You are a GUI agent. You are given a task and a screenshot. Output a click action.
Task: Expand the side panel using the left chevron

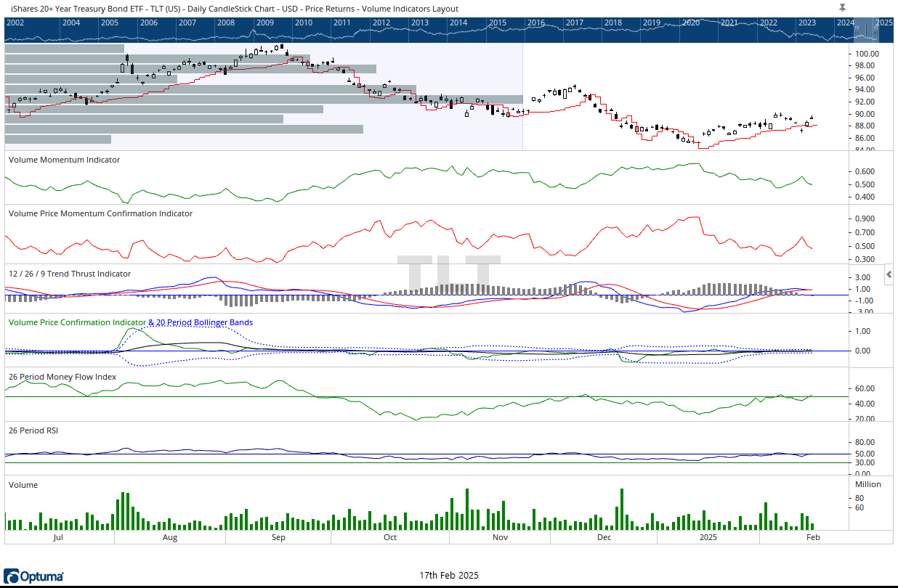click(889, 274)
